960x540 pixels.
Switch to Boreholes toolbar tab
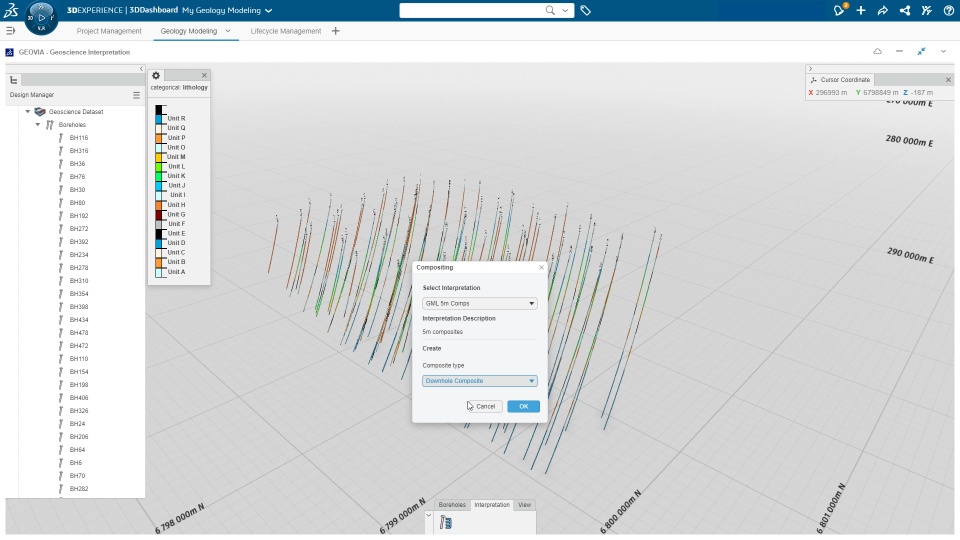[452, 504]
